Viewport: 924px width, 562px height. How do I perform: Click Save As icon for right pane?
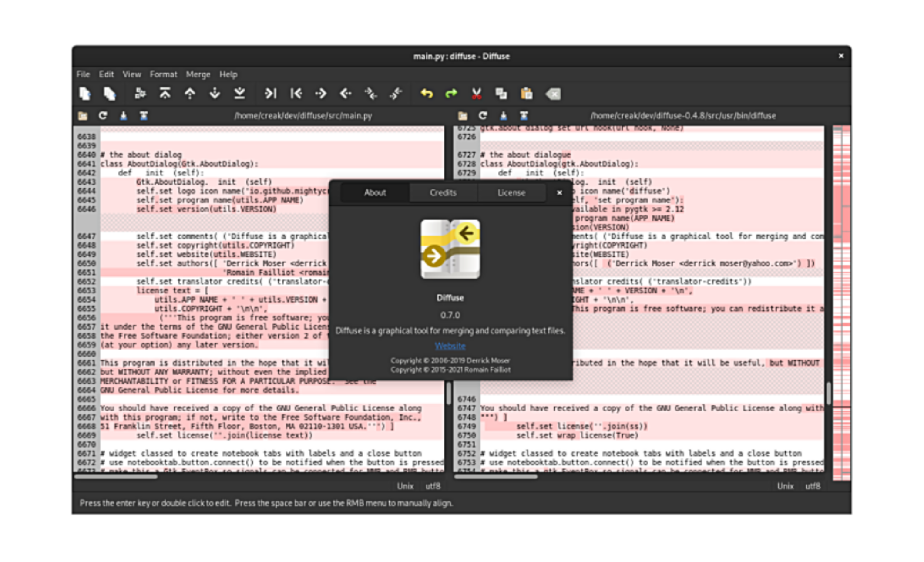524,116
